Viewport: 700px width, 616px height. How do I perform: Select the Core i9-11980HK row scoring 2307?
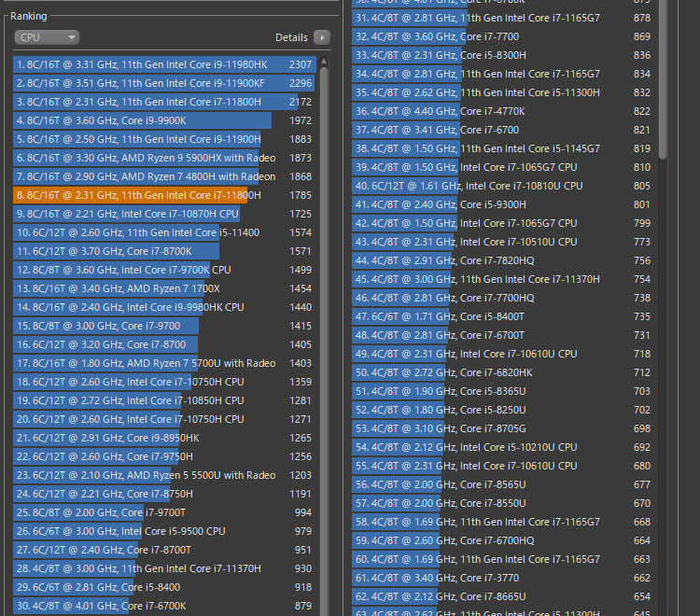point(164,64)
